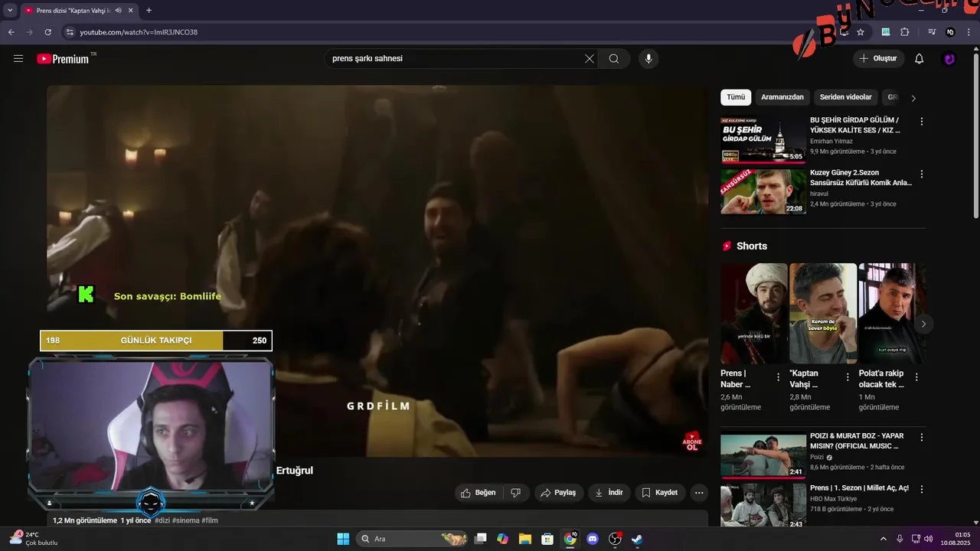
Task: Click the site info icon in address bar
Action: [69, 32]
